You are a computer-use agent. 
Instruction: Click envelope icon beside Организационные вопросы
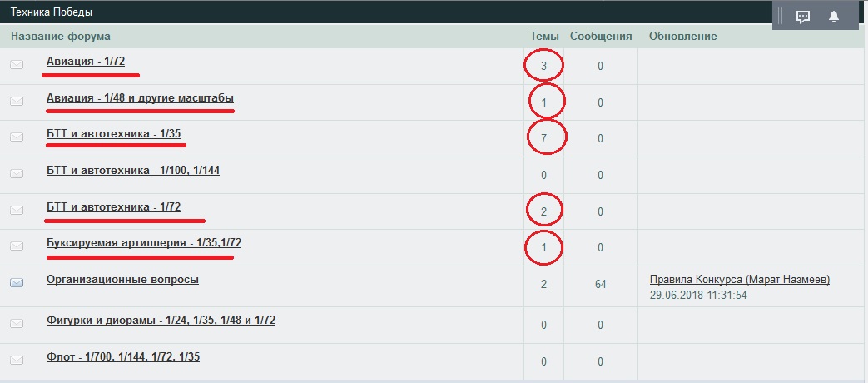(17, 283)
